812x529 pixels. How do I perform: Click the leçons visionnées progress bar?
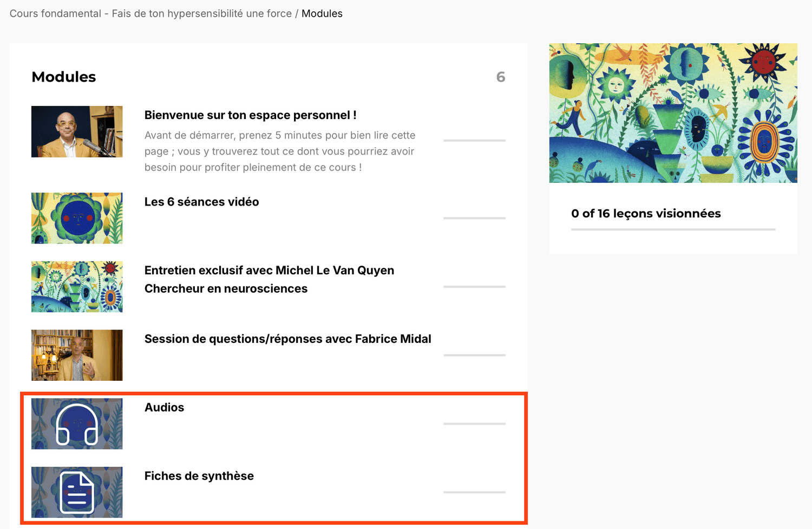673,229
